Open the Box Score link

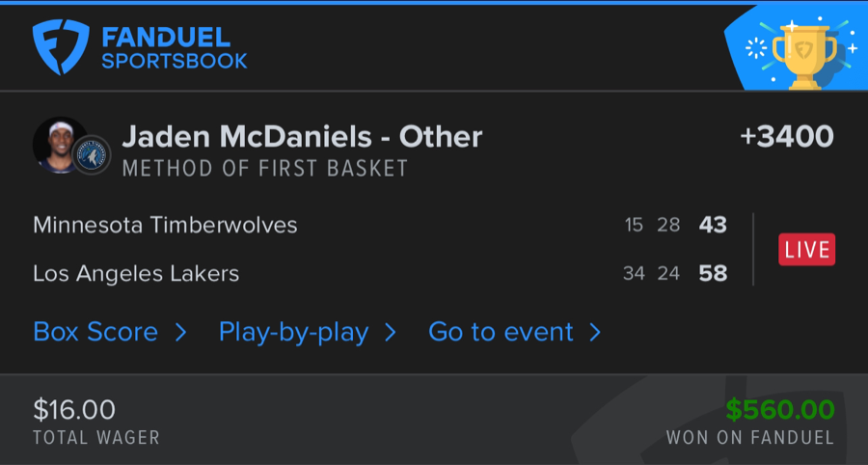coord(95,332)
